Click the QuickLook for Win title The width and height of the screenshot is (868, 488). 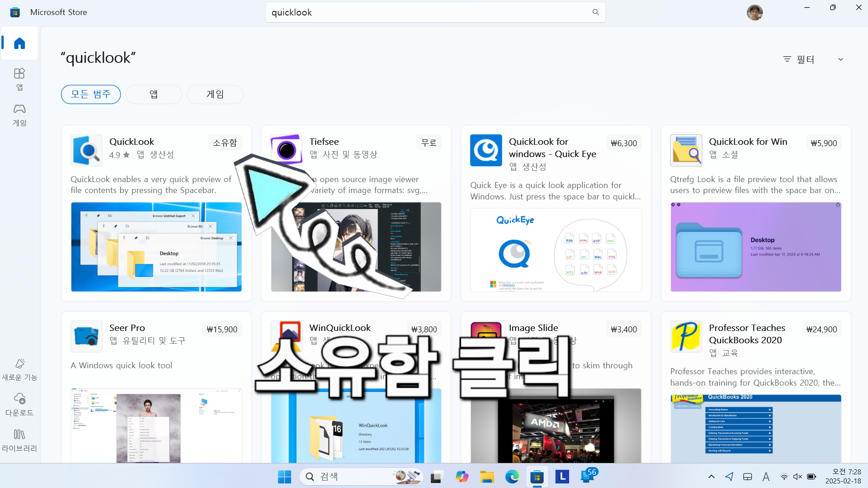pyautogui.click(x=748, y=142)
